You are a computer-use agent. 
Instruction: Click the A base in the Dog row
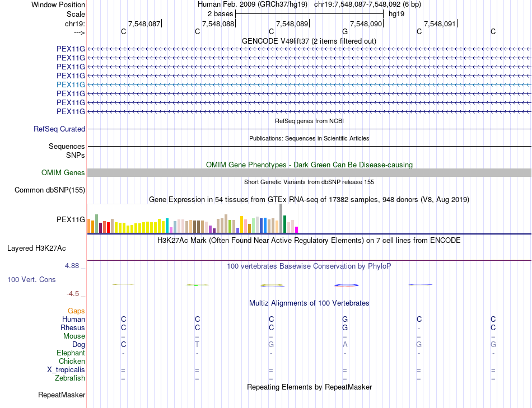345,345
